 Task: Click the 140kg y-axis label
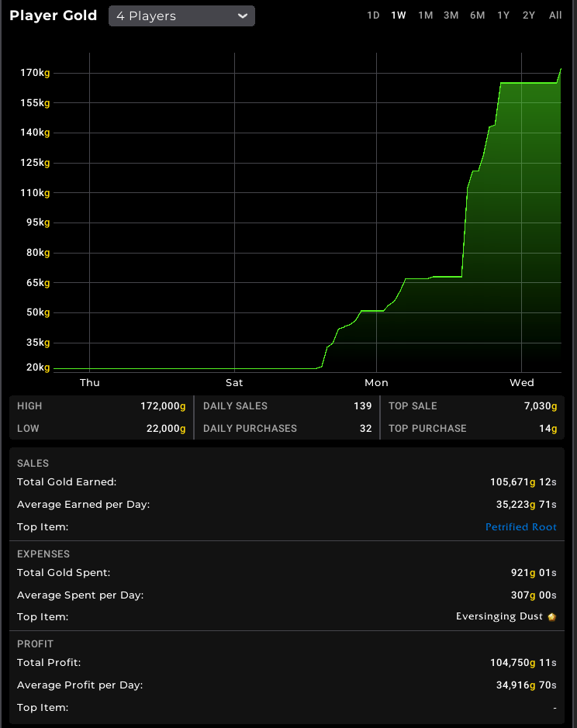[x=35, y=133]
